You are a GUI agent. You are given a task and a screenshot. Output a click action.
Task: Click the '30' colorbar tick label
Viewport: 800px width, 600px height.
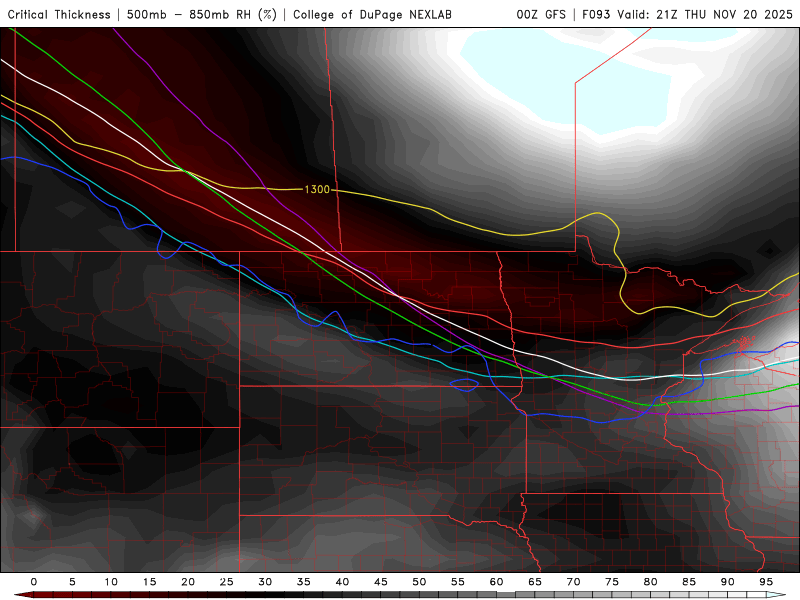click(x=265, y=582)
